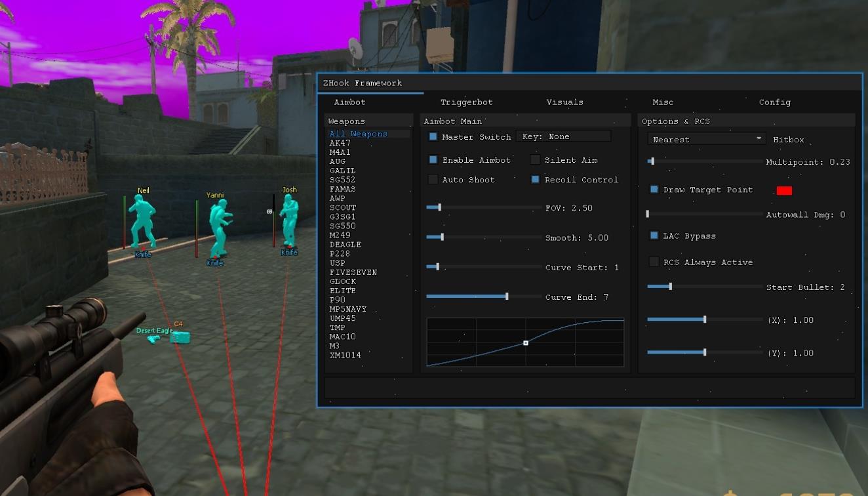Click the ZHook Framework title bar

pyautogui.click(x=589, y=83)
